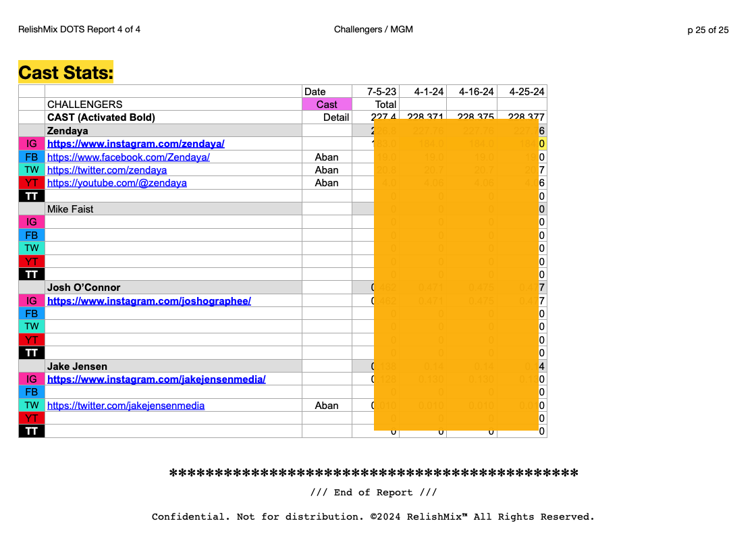This screenshot has height=544, width=756.
Task: Select the 'RelishMix DOTS Report 4 of 4' header text
Action: tap(79, 30)
